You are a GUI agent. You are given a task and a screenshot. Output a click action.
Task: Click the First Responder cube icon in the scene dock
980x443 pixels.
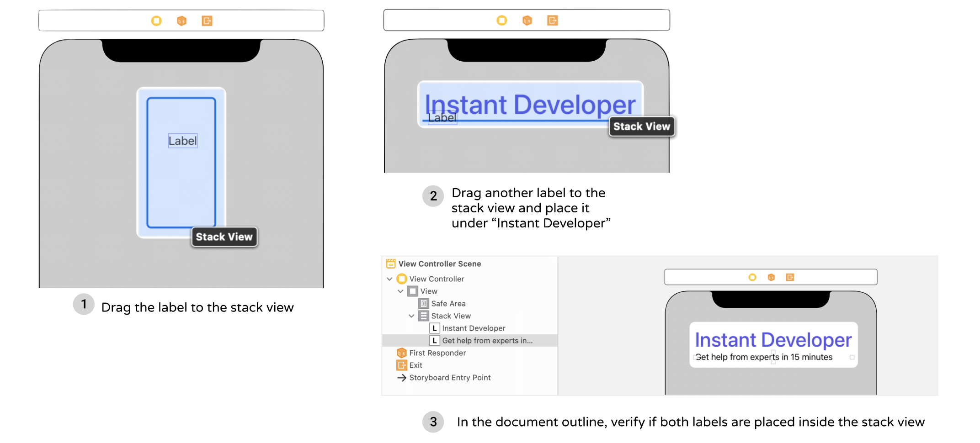click(x=181, y=21)
